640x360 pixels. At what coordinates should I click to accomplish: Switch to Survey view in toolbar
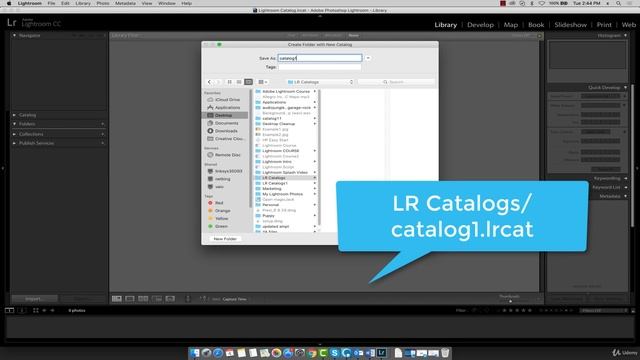point(157,299)
